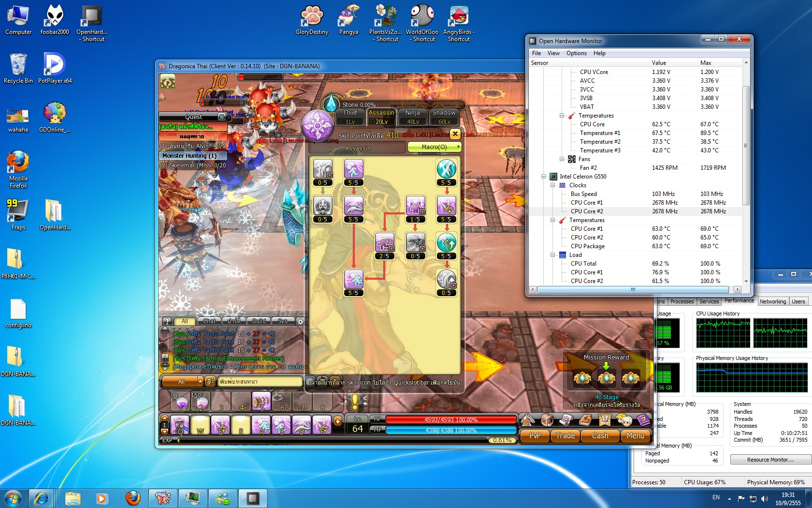Select the purple chain skill showing 2/5
Screen dimensions: 812x508
tap(384, 242)
